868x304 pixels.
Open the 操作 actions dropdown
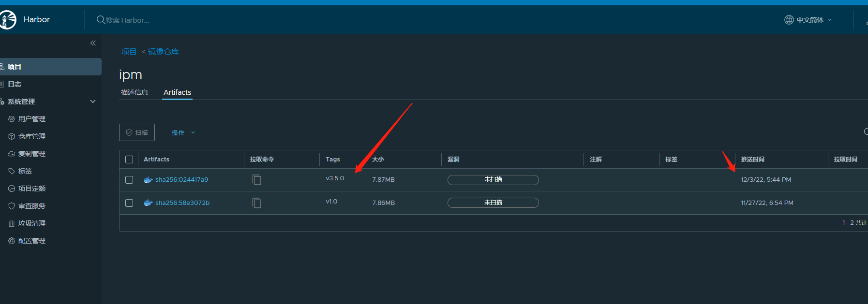pyautogui.click(x=183, y=132)
